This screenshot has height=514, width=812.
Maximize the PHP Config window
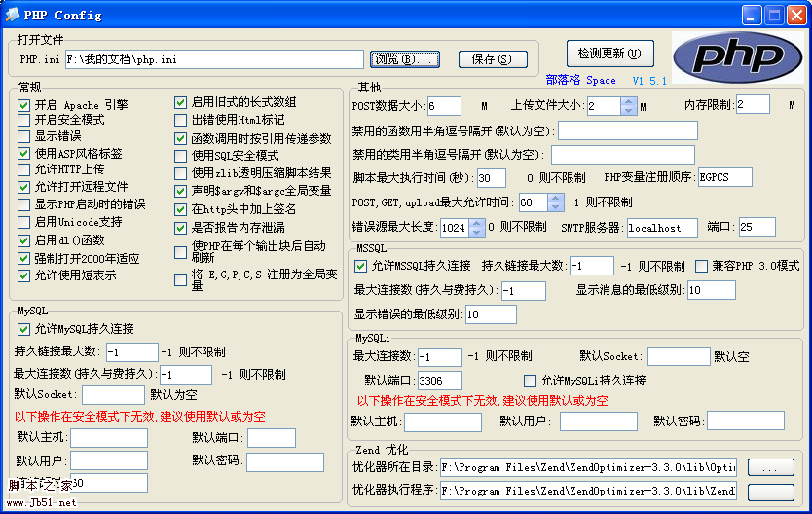pos(774,15)
